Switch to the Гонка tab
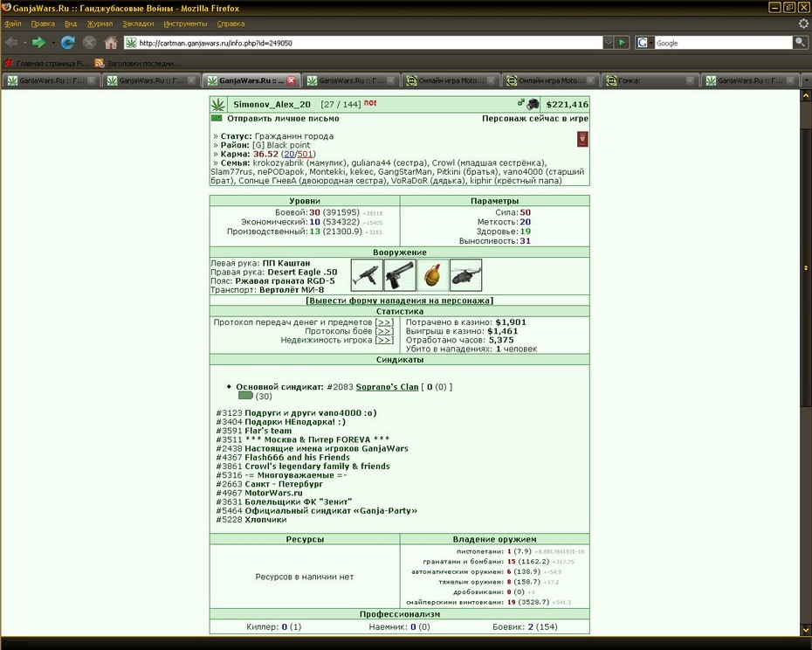 (x=651, y=80)
